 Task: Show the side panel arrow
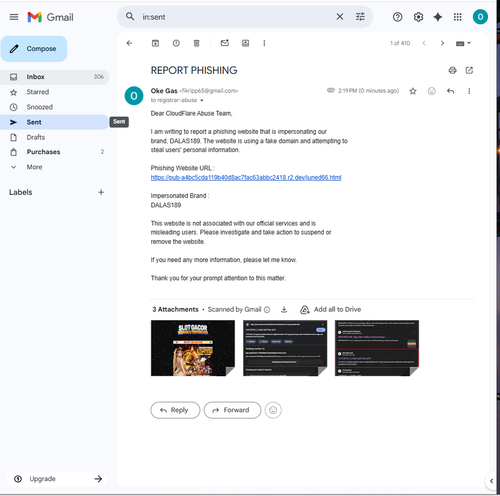point(491,481)
